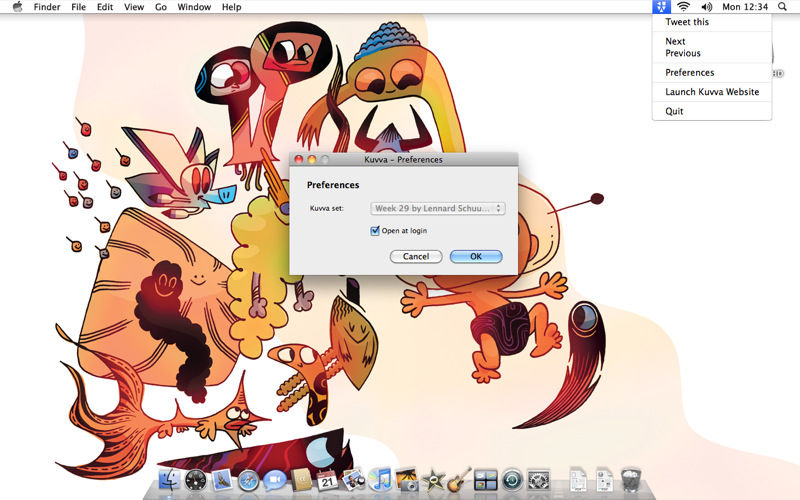The image size is (800, 500).
Task: Launch iPhoto from the Dock
Action: click(407, 480)
